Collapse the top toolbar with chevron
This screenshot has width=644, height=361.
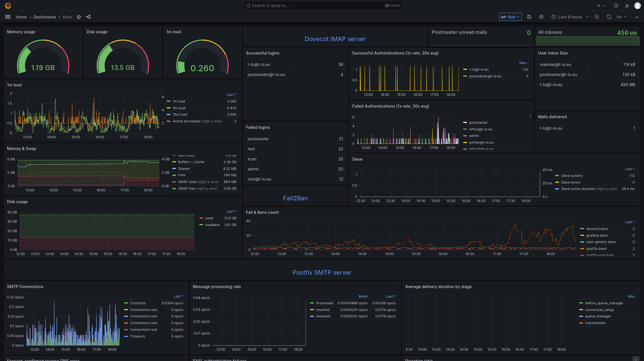point(637,17)
